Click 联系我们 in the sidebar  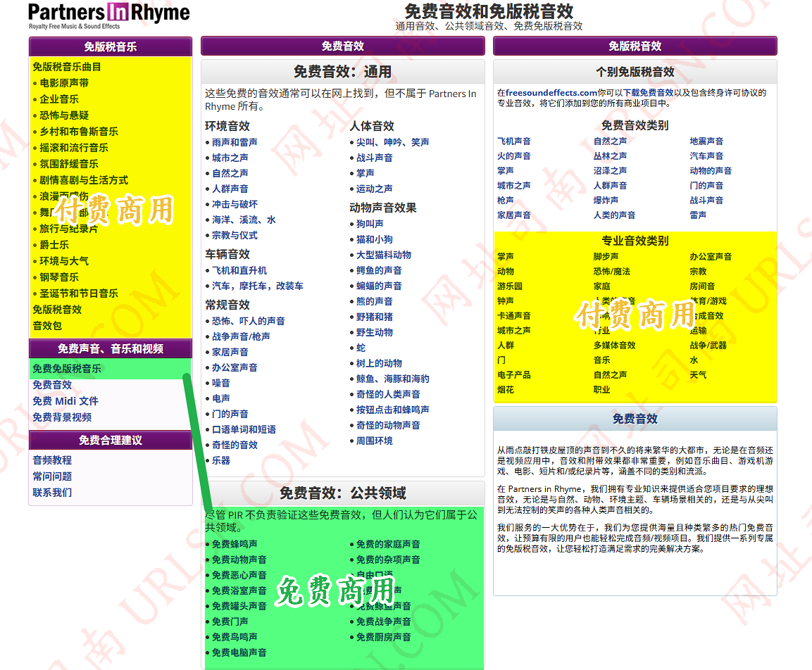tap(52, 493)
